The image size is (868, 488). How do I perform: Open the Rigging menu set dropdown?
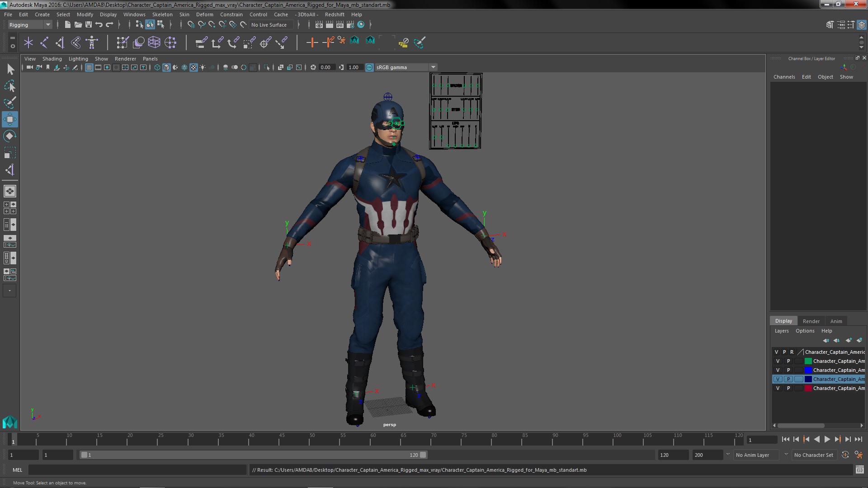click(30, 25)
